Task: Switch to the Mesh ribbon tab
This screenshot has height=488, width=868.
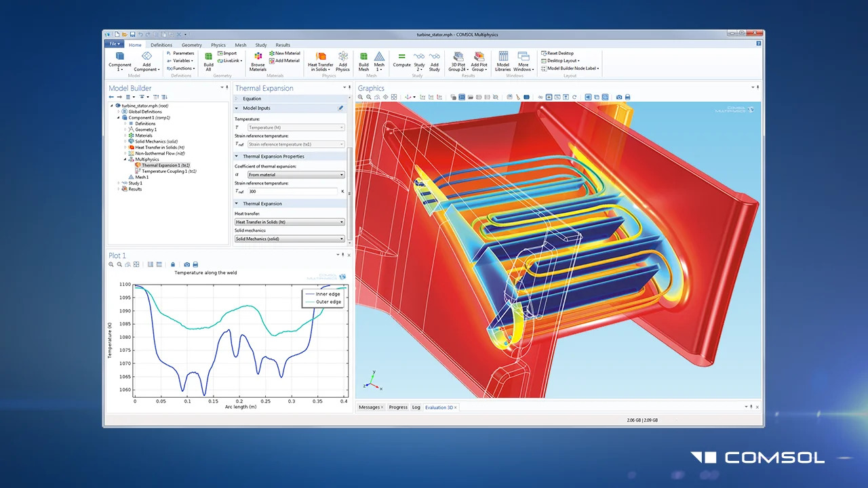Action: (x=241, y=45)
